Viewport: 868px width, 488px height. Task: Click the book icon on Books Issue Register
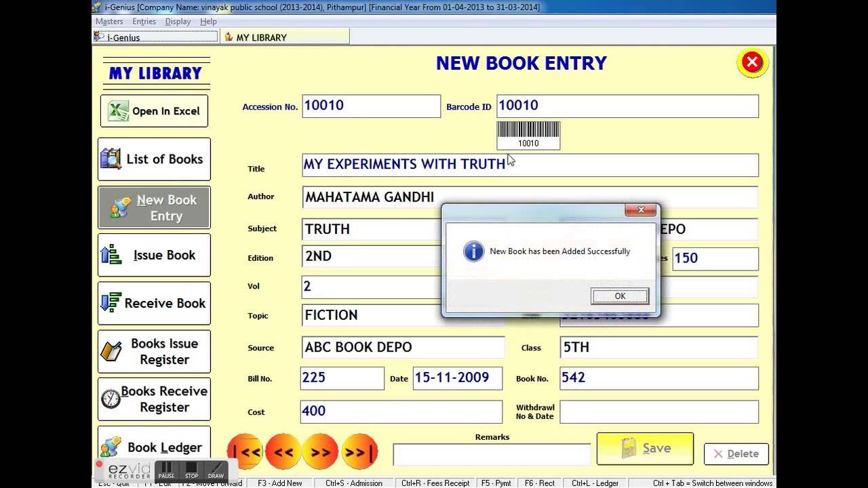click(x=111, y=351)
